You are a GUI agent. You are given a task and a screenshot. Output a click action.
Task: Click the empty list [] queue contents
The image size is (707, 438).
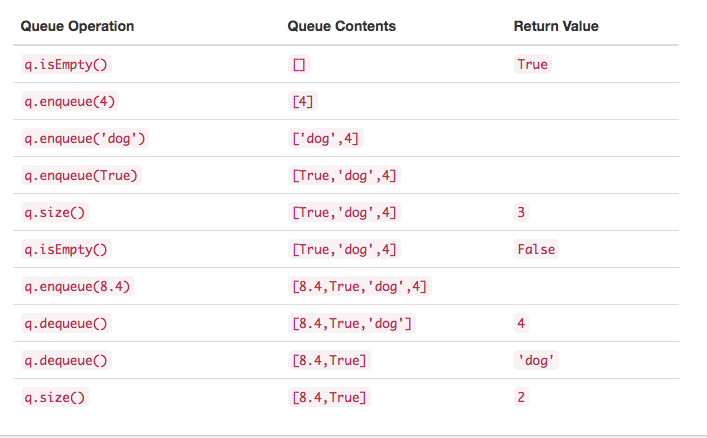coord(299,64)
